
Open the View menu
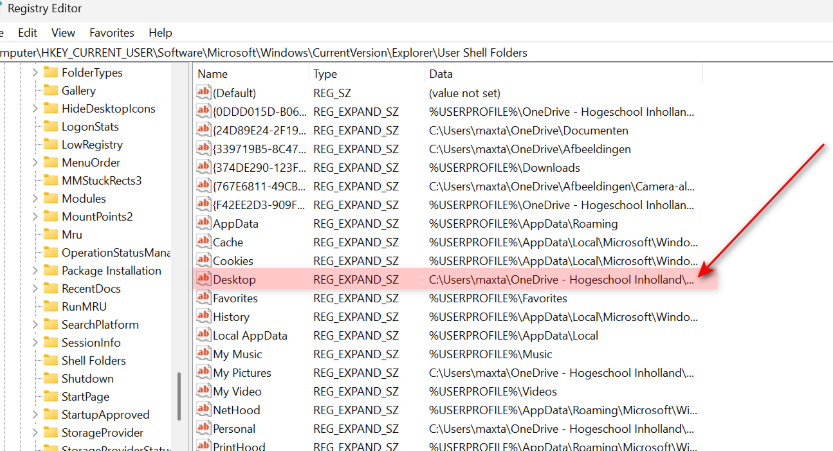(x=63, y=33)
